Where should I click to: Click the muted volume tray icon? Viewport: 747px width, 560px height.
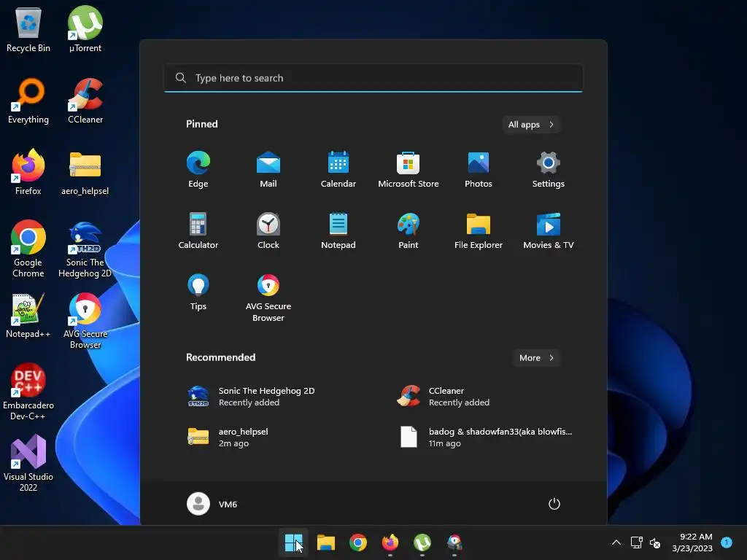tap(655, 542)
